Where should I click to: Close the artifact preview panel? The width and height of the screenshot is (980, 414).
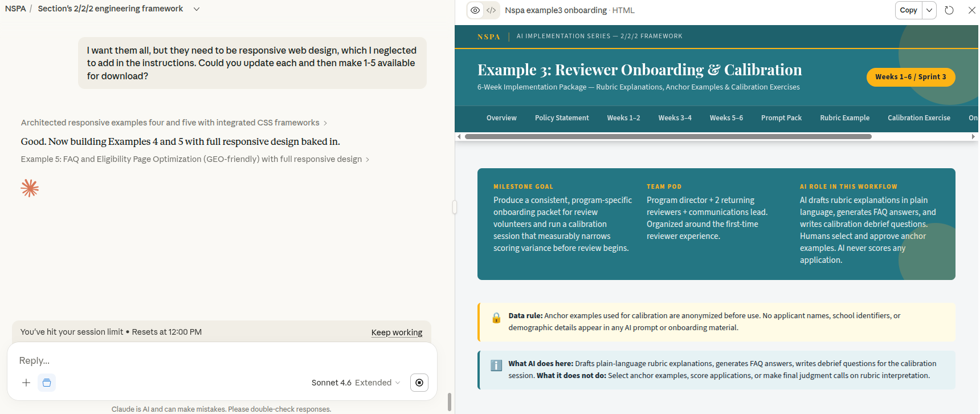(x=971, y=10)
